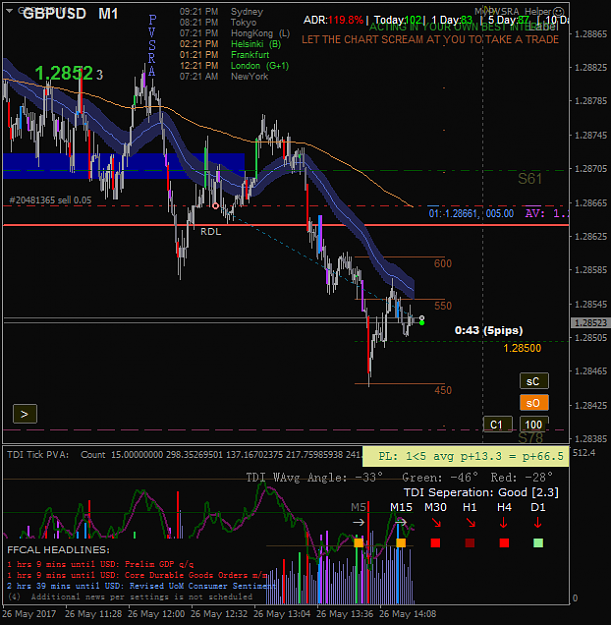Viewport: 611px width, 625px height.
Task: Click the Core Durable Goods Orders headline
Action: 137,575
